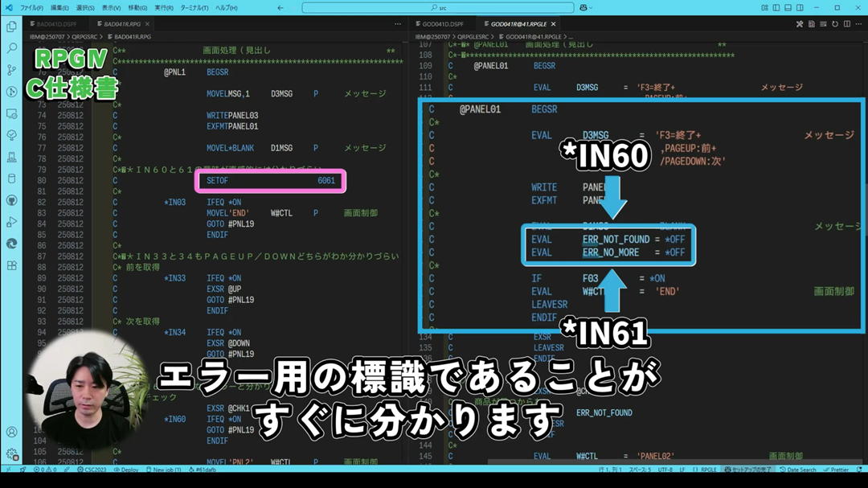
Task: Open the Source Control view
Action: click(11, 70)
